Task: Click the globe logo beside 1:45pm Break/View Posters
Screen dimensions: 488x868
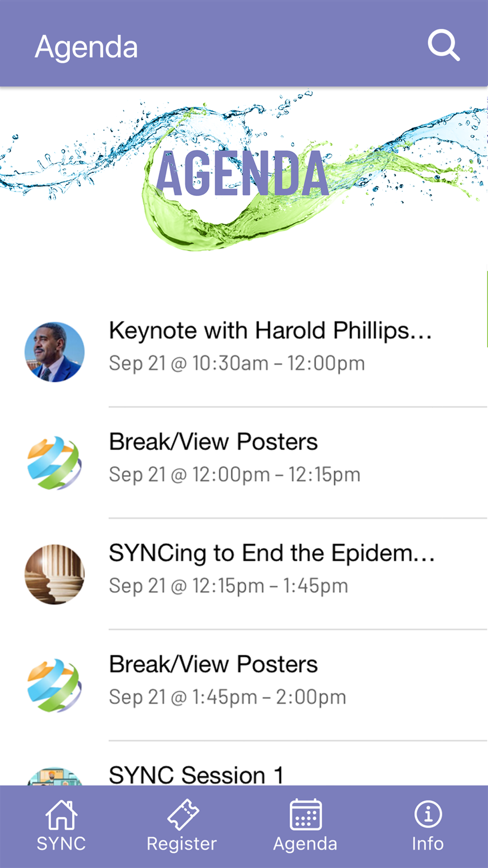Action: [55, 685]
